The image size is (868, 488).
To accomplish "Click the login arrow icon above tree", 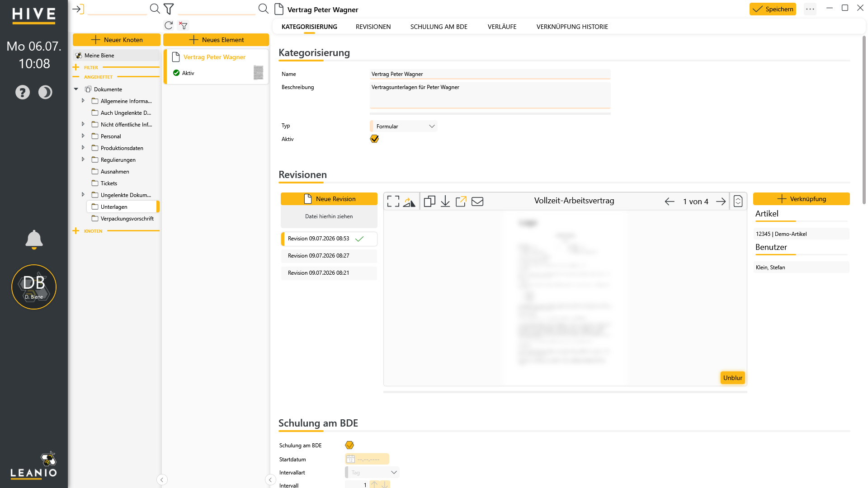I will pyautogui.click(x=78, y=9).
